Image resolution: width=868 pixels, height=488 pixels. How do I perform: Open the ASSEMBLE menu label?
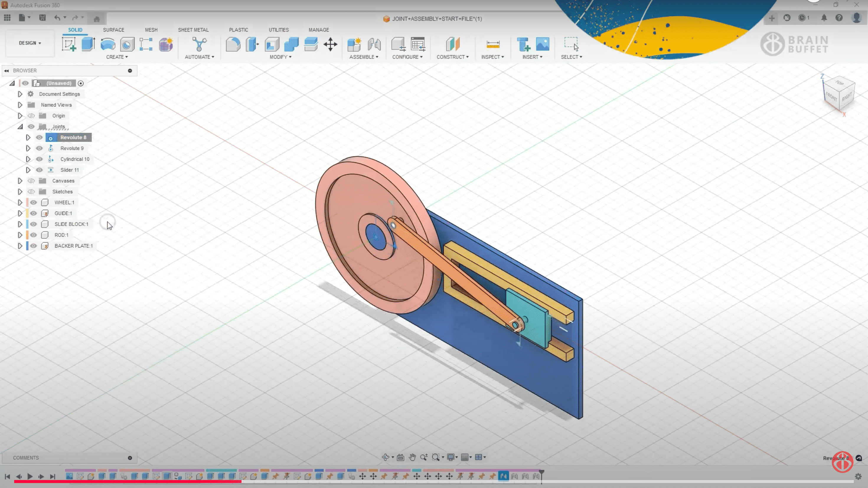click(363, 57)
